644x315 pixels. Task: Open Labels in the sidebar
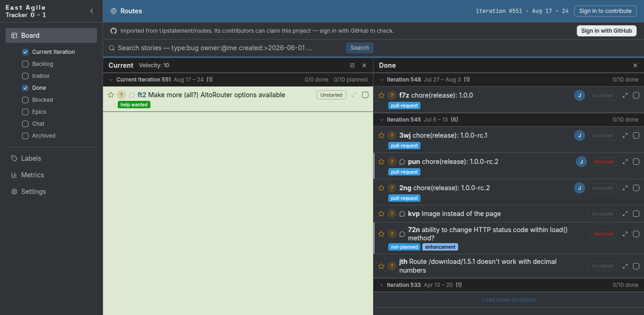coord(51,158)
